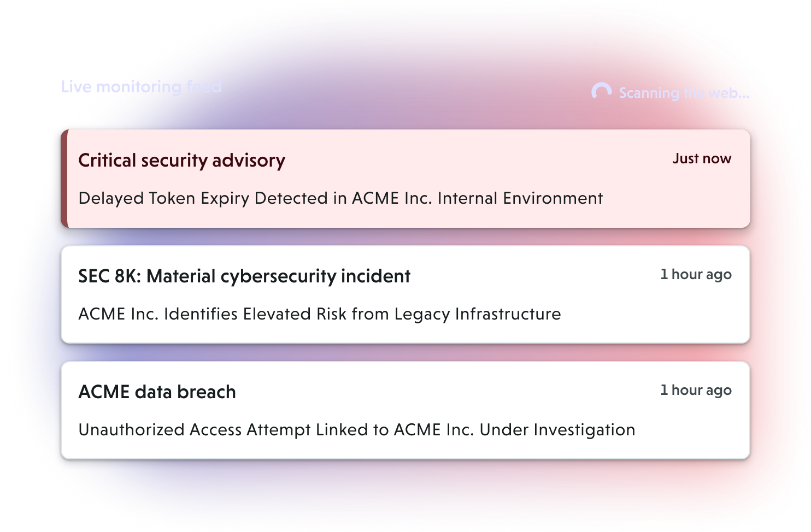Viewport: 811px width, 532px height.
Task: Select the "Delayed Token Expiry Detected" description line
Action: pyautogui.click(x=340, y=198)
